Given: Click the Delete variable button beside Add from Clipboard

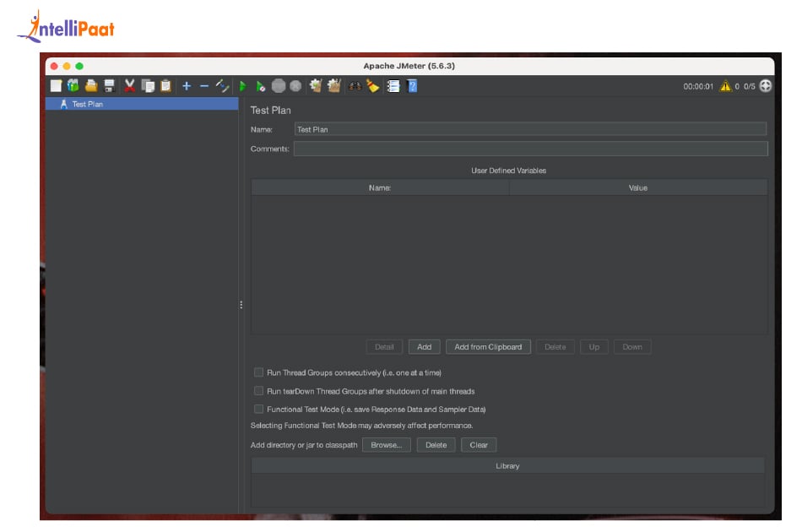Looking at the screenshot, I should click(x=555, y=347).
